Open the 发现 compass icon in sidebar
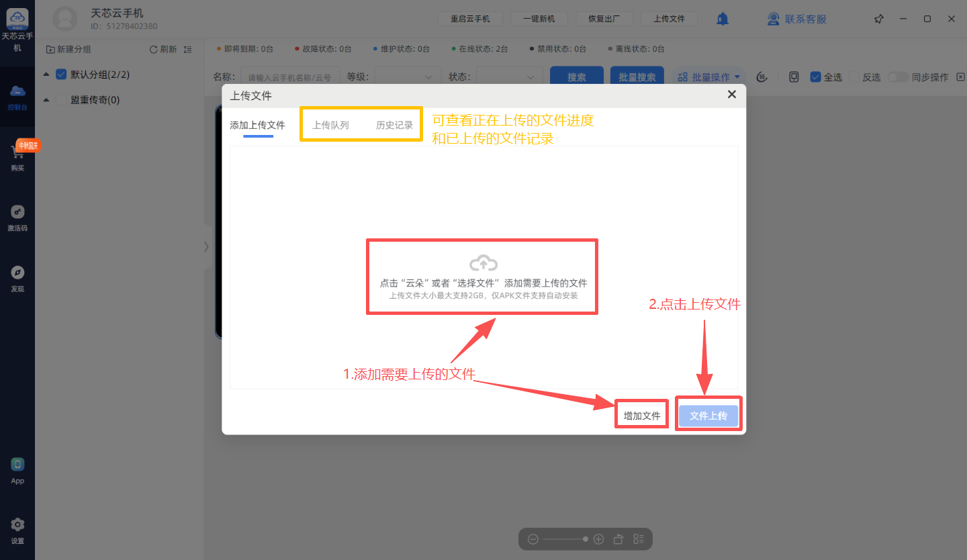 [17, 273]
